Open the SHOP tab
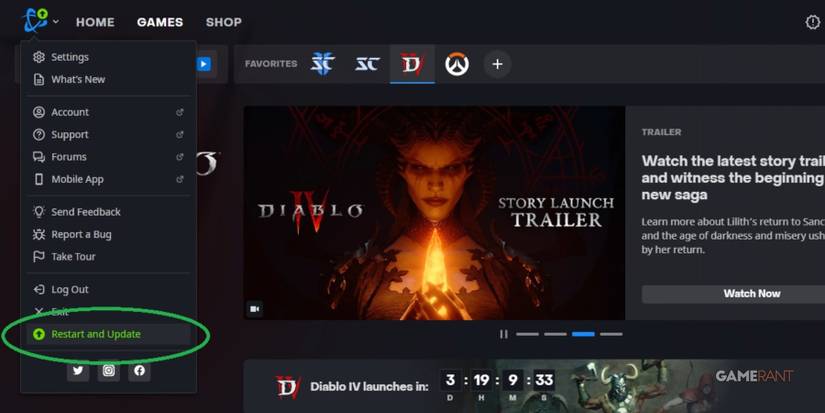The image size is (825, 413). tap(224, 22)
